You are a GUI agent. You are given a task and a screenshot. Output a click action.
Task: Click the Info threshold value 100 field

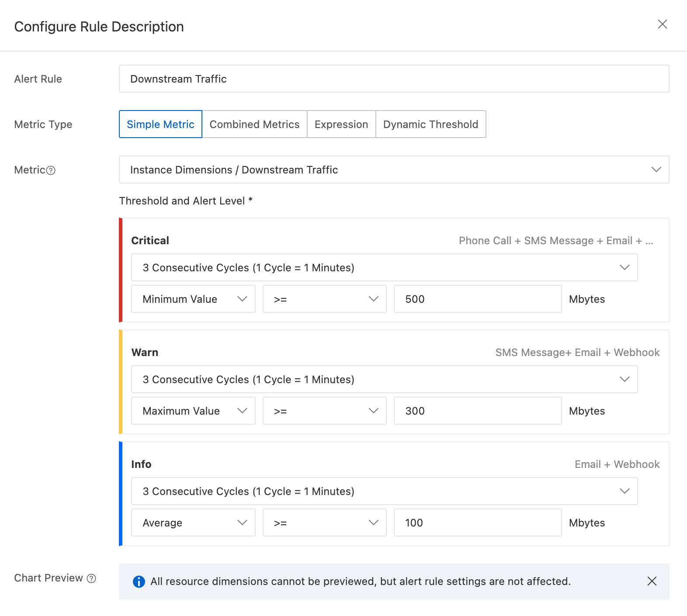[477, 523]
